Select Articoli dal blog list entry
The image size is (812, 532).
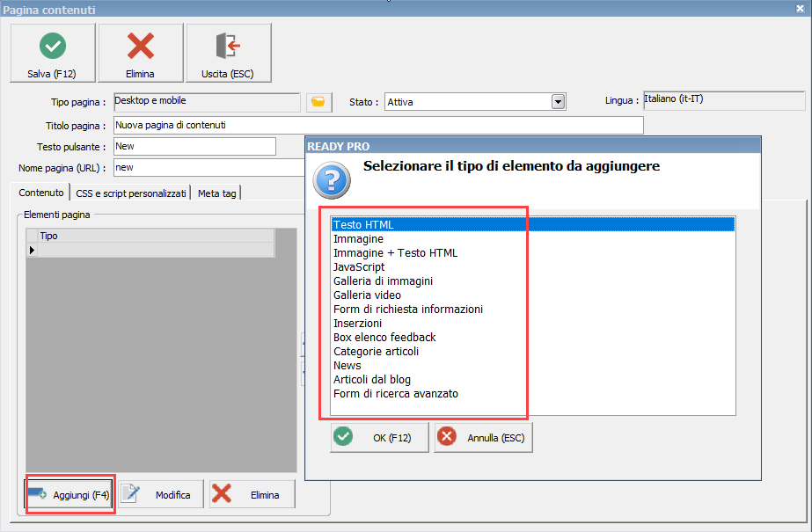click(x=533, y=379)
